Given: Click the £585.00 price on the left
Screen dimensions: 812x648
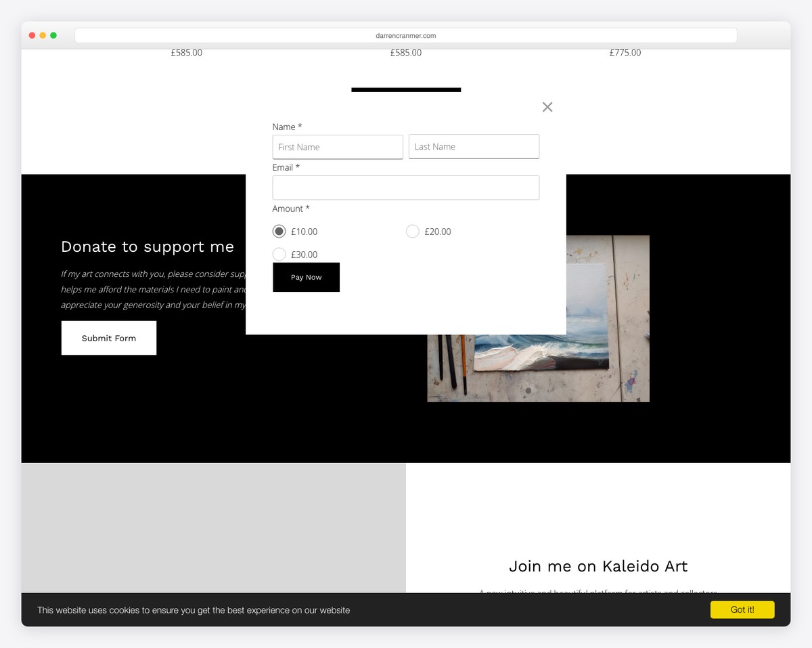Looking at the screenshot, I should pyautogui.click(x=186, y=52).
